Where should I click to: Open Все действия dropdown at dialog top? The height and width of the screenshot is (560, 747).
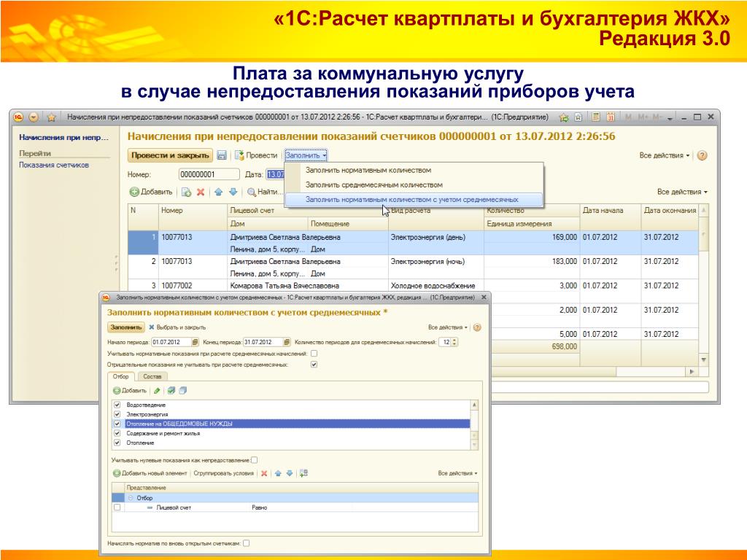(x=448, y=327)
